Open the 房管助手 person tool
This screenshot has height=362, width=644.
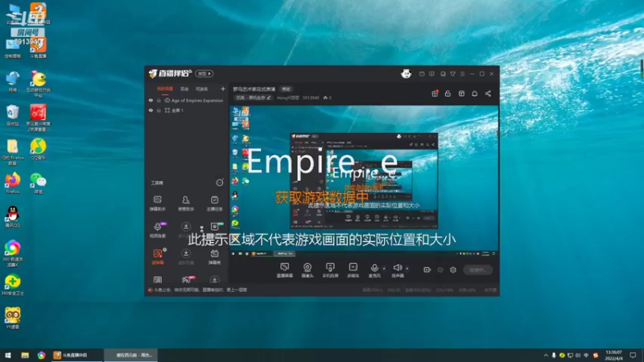(x=186, y=204)
